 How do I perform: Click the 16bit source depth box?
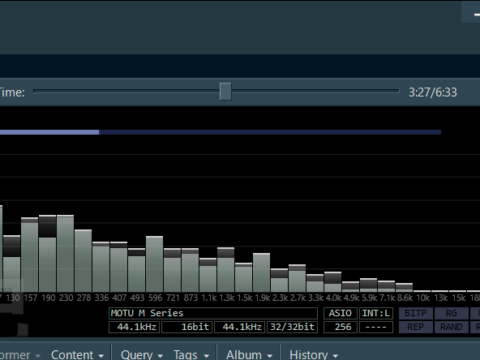(x=187, y=327)
